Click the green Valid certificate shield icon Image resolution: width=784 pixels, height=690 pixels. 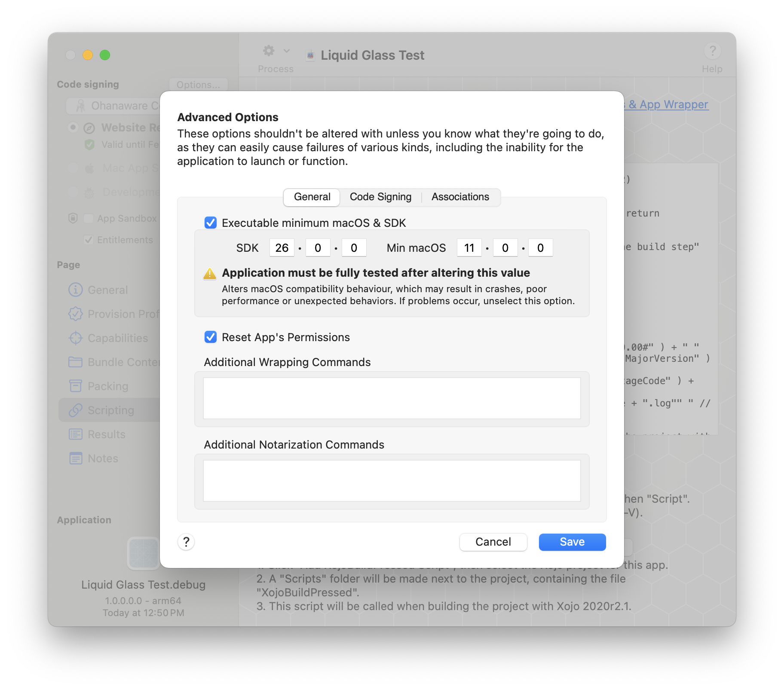pyautogui.click(x=89, y=144)
